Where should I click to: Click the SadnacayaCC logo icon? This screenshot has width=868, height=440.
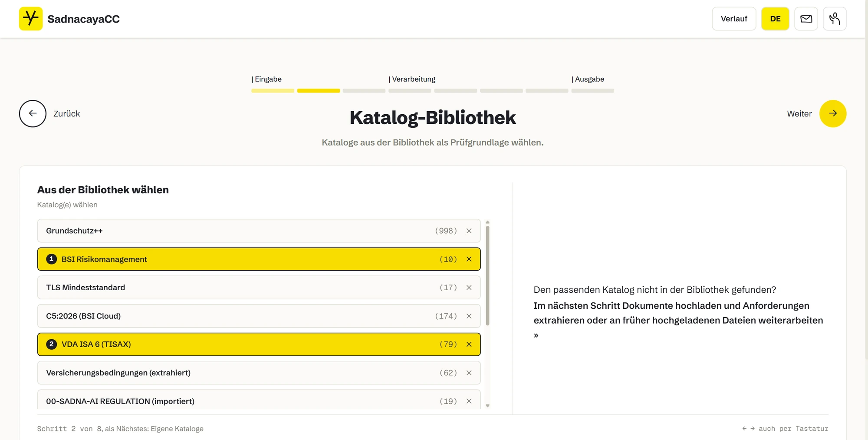(31, 19)
